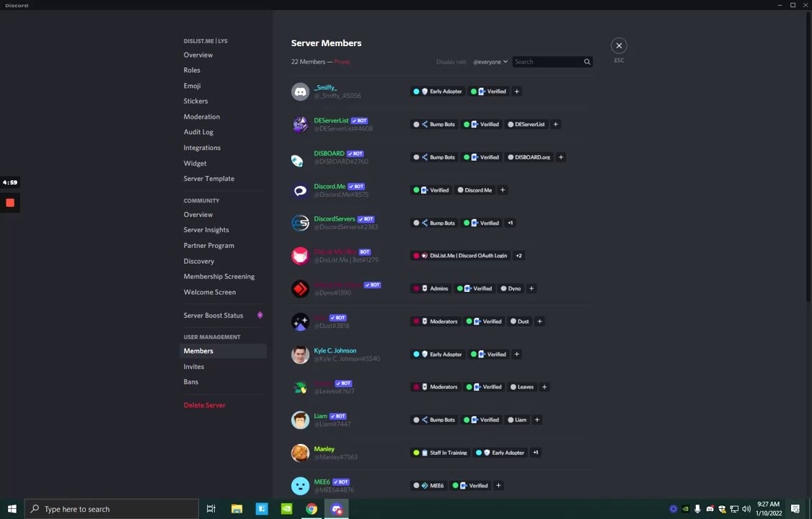Image resolution: width=812 pixels, height=519 pixels.
Task: Open the Windows Start menu
Action: click(12, 509)
